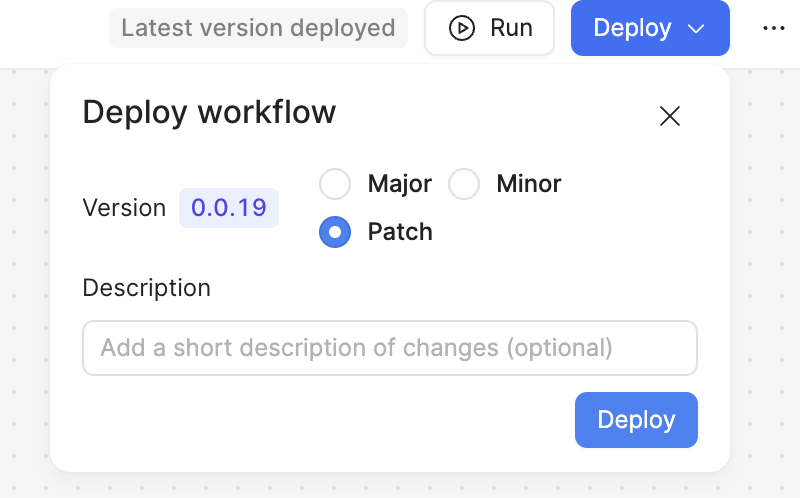
Task: Run the workflow with Run button
Action: click(x=489, y=28)
